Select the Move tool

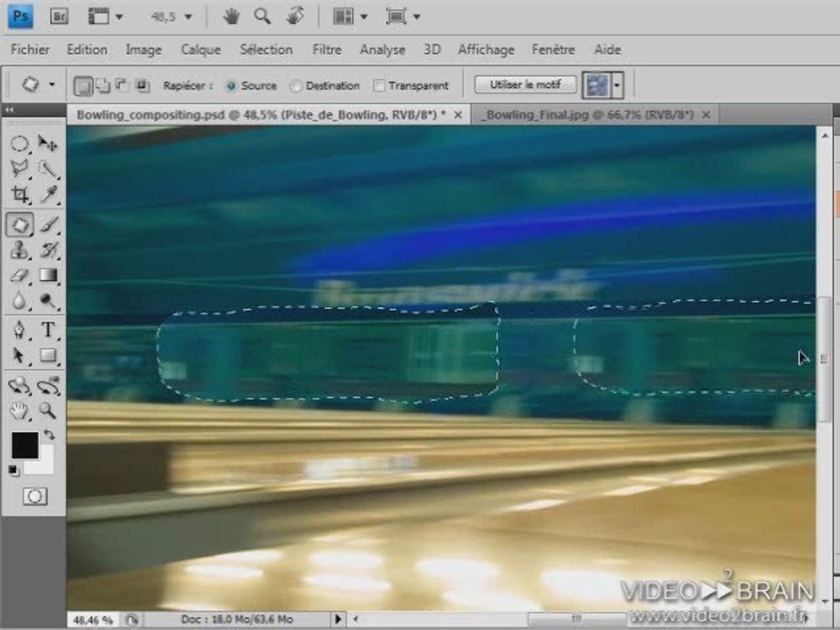(47, 143)
